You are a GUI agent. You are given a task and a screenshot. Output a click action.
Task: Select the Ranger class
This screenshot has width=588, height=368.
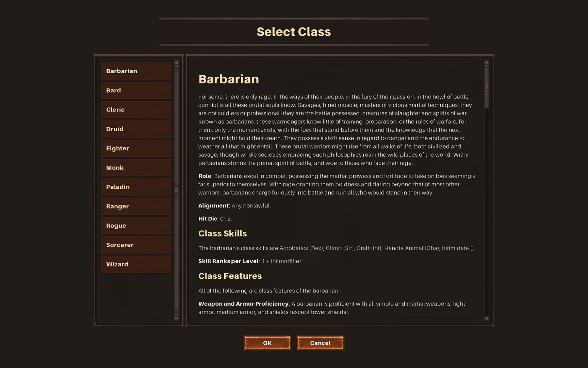[x=136, y=206]
